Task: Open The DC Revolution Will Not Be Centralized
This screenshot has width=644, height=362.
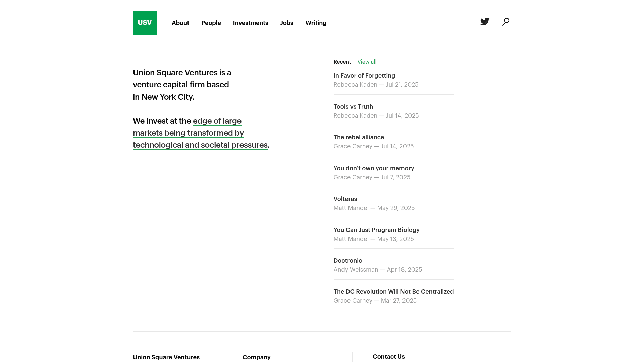Action: point(393,291)
